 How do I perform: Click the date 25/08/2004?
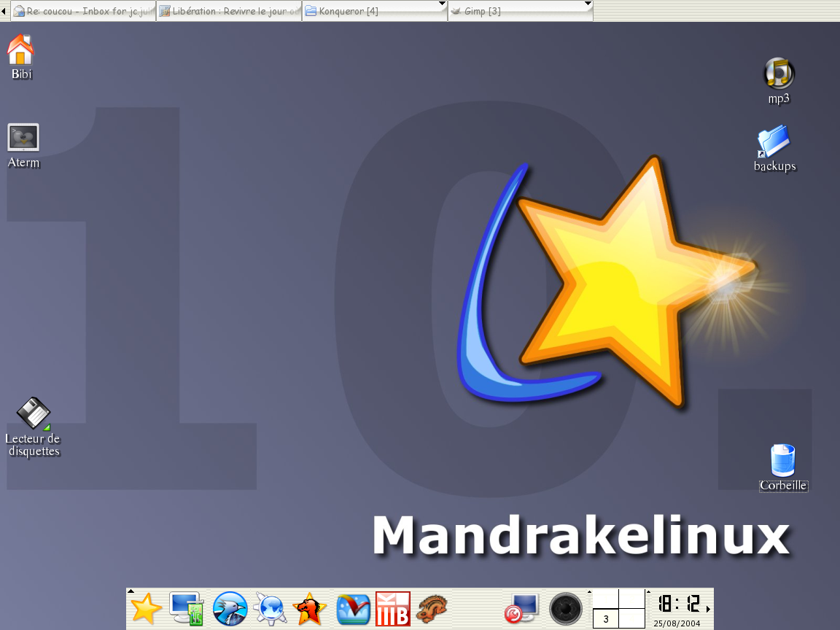tap(677, 623)
